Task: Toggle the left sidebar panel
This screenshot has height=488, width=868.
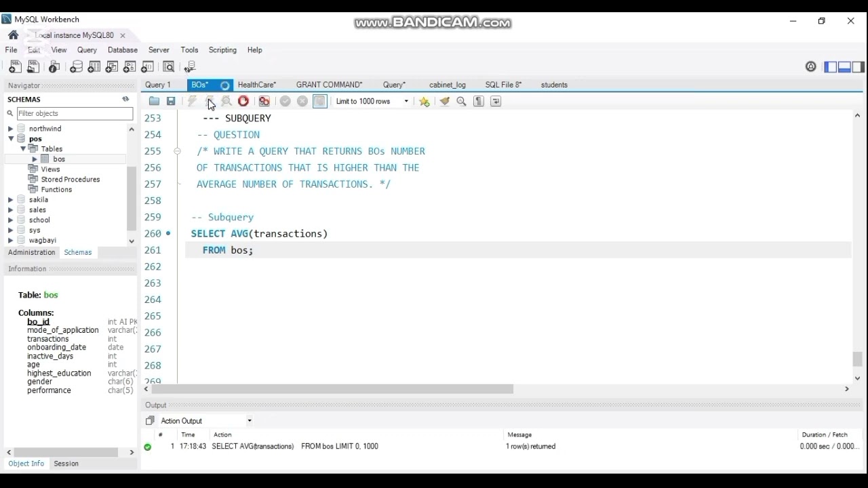Action: point(831,66)
